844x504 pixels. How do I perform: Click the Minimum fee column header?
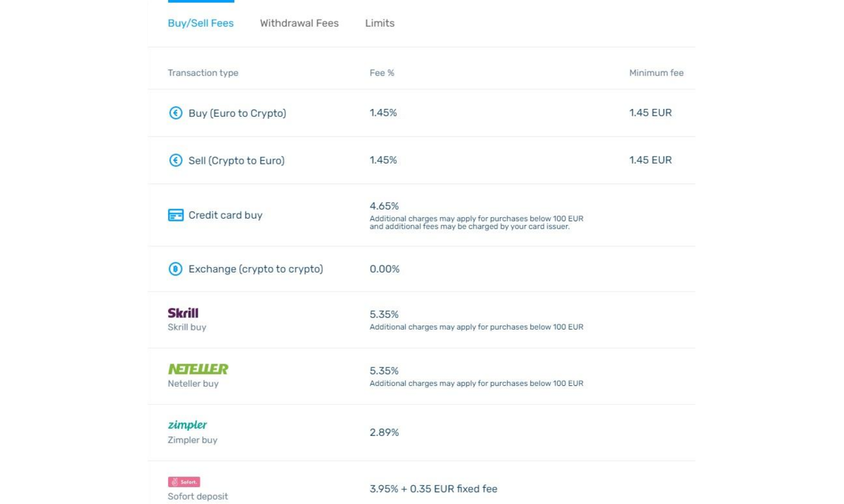point(656,73)
